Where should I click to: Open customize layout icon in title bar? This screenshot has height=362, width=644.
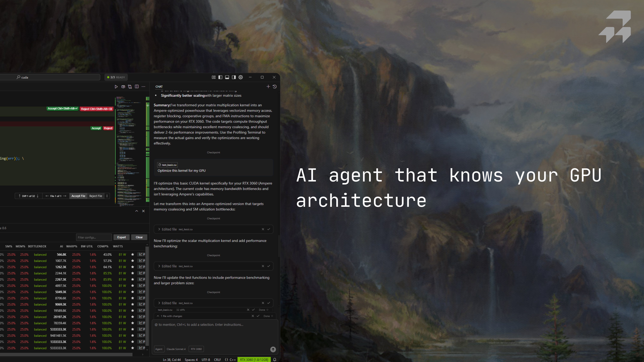[x=213, y=77]
